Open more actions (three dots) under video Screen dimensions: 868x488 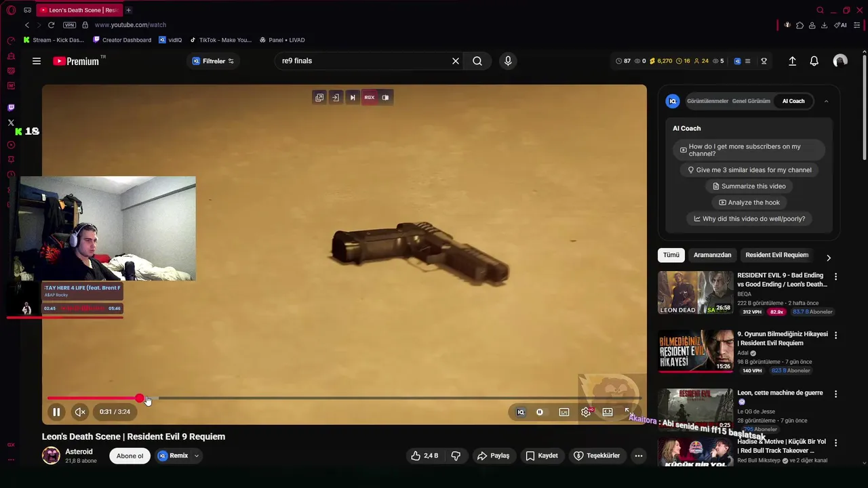pyautogui.click(x=638, y=456)
